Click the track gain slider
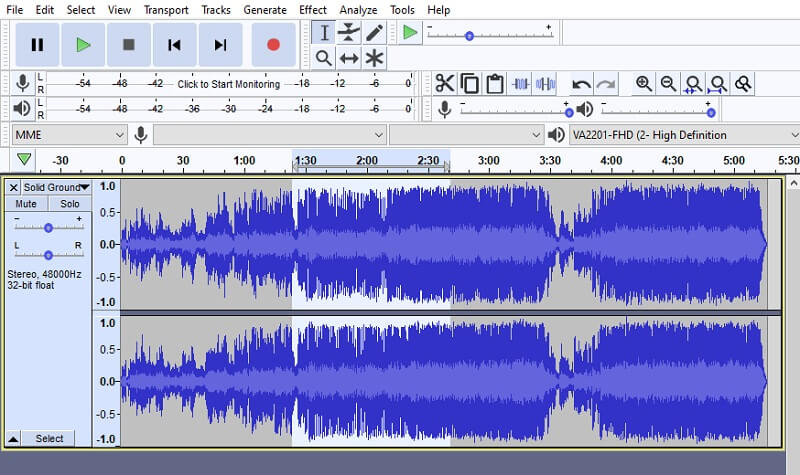The image size is (800, 475). (48, 227)
